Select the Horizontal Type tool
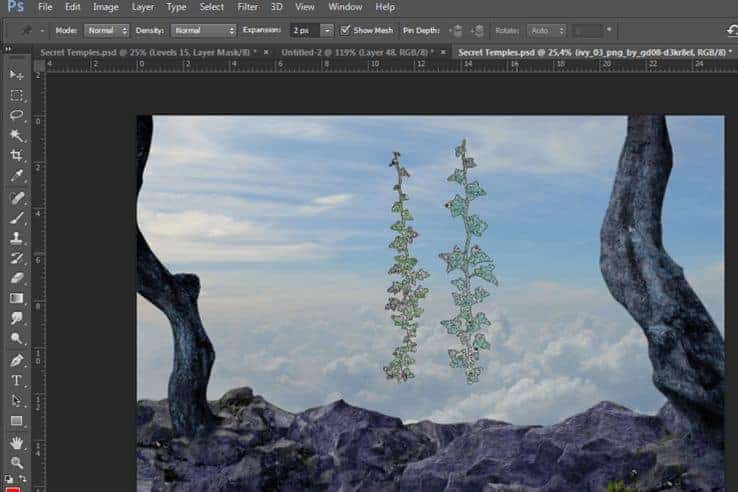 pyautogui.click(x=16, y=380)
